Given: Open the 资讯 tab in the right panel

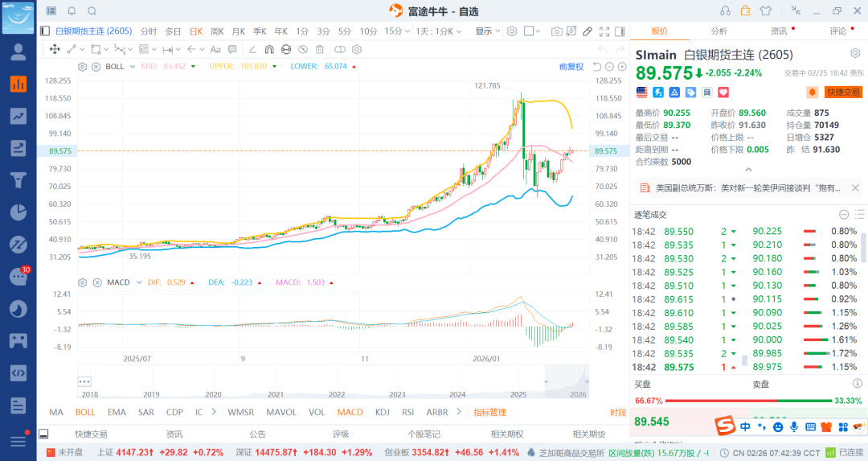Looking at the screenshot, I should click(x=779, y=31).
